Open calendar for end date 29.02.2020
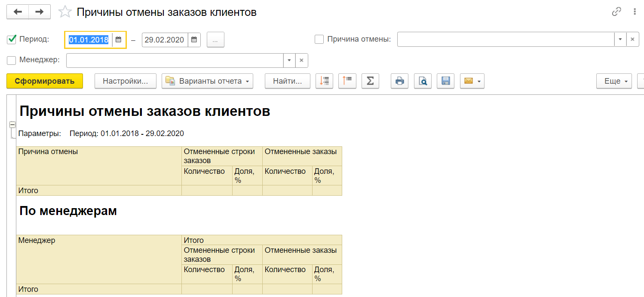The width and height of the screenshot is (644, 297). tap(194, 40)
